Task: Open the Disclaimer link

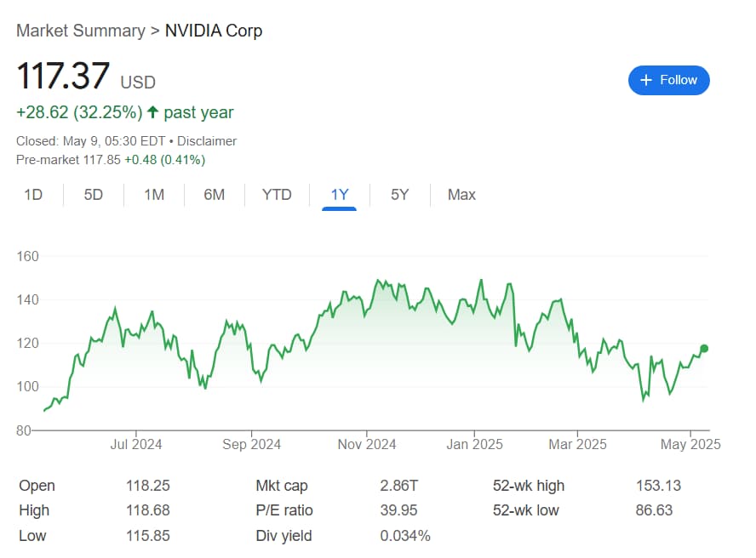Action: pos(208,140)
